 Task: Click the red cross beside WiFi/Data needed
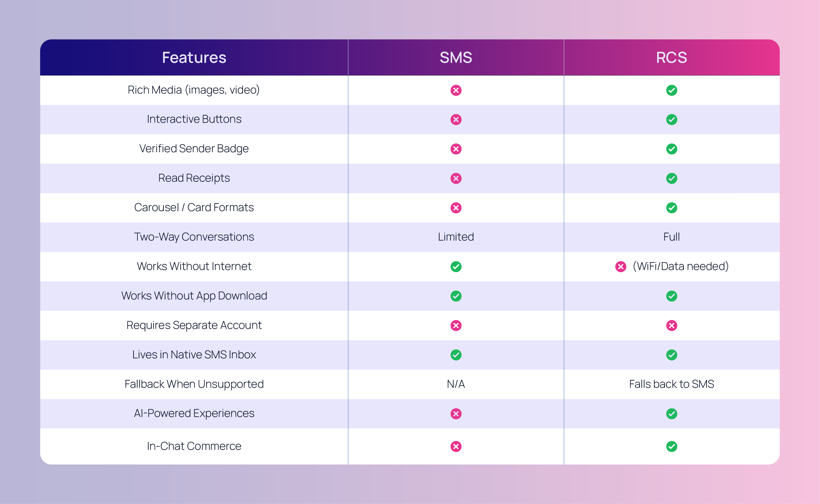click(x=620, y=267)
